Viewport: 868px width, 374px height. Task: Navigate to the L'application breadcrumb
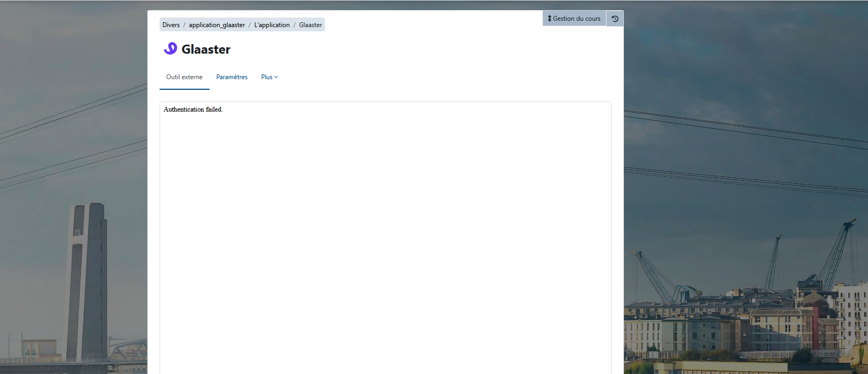pos(272,25)
